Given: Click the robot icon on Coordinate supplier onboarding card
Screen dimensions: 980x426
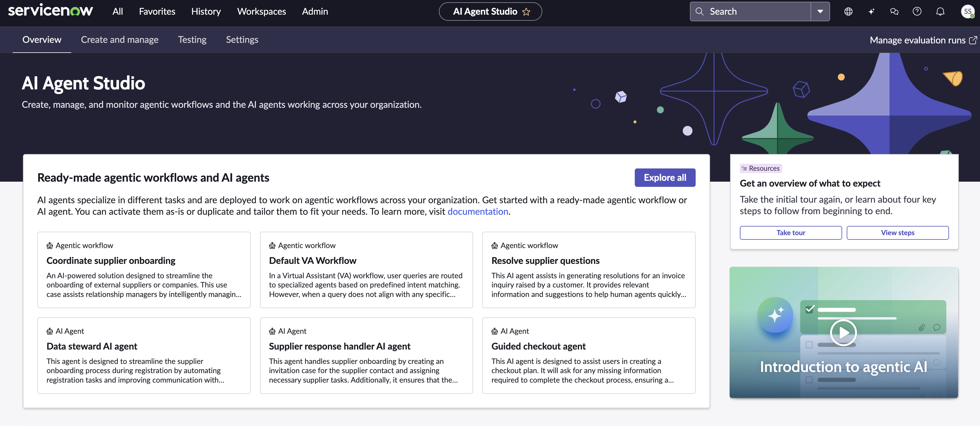Looking at the screenshot, I should [x=49, y=245].
